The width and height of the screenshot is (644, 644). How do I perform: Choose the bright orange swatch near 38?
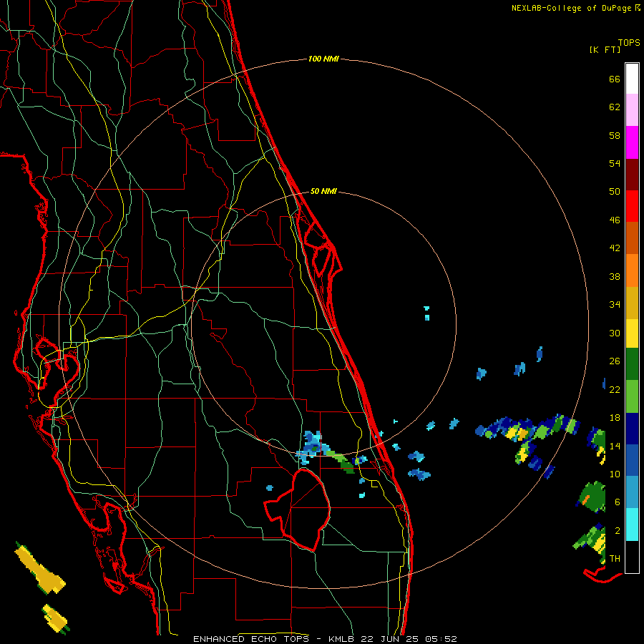point(632,270)
